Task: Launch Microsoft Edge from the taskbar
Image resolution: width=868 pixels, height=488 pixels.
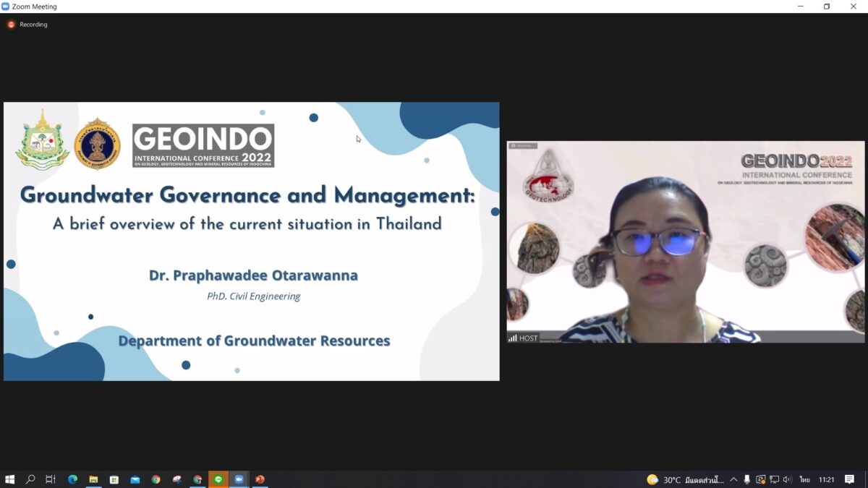Action: pyautogui.click(x=72, y=479)
